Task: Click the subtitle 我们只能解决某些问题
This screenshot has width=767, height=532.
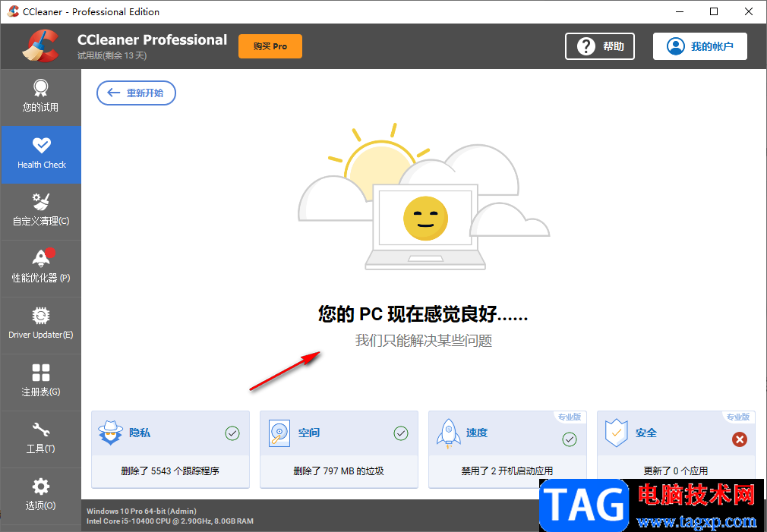Action: click(424, 341)
